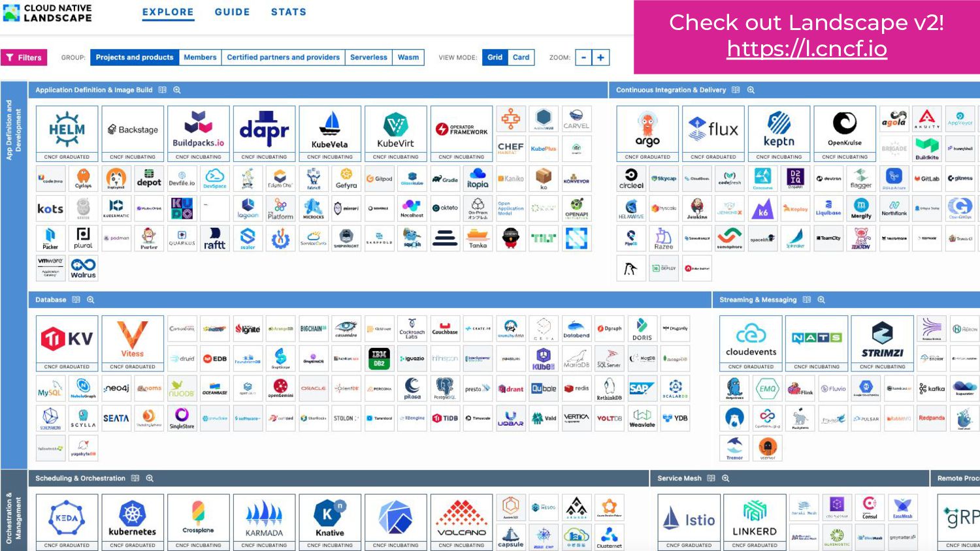Select the Buildpacks.io card
Viewport: 980px width, 551px height.
pos(199,133)
